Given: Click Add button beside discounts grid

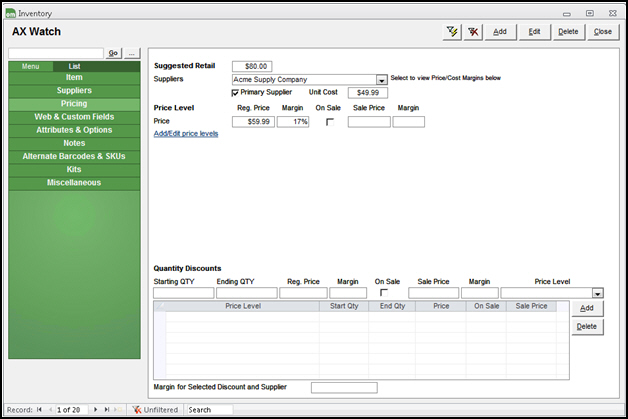Looking at the screenshot, I should click(587, 308).
